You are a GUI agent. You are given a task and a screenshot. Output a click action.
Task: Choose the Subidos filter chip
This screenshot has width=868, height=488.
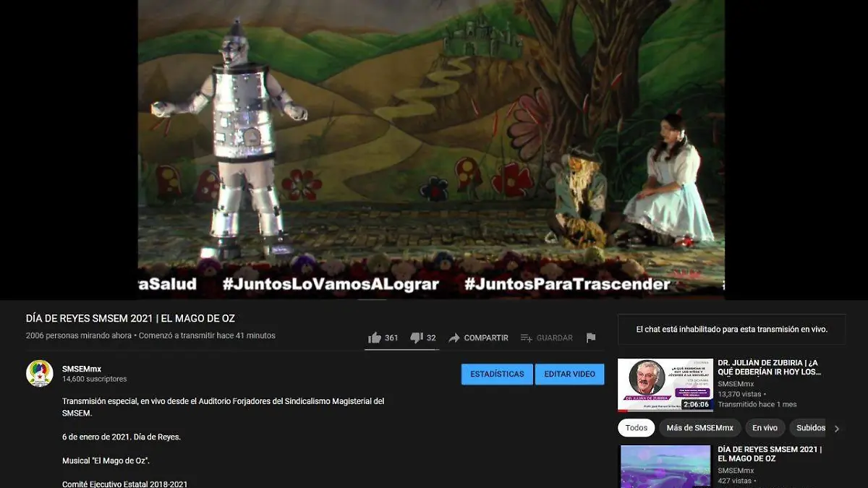pos(810,428)
